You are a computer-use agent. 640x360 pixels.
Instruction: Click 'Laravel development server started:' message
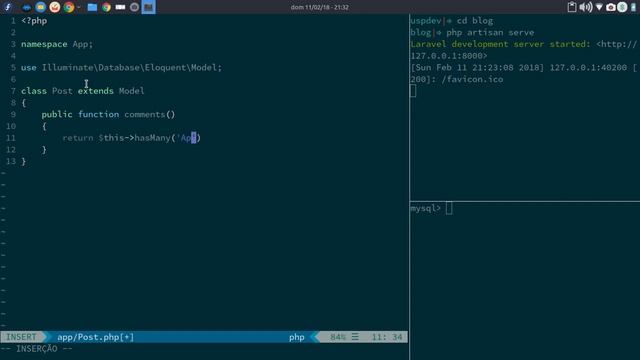click(500, 44)
